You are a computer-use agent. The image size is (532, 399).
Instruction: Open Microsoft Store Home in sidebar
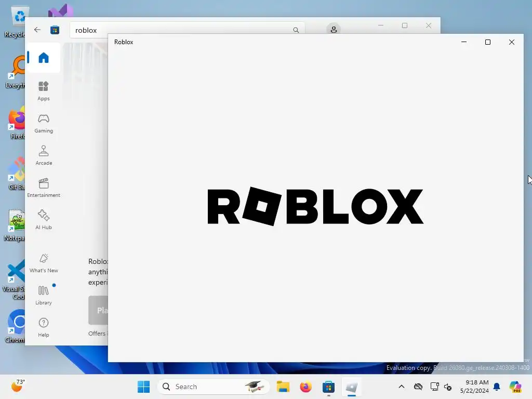tap(44, 58)
